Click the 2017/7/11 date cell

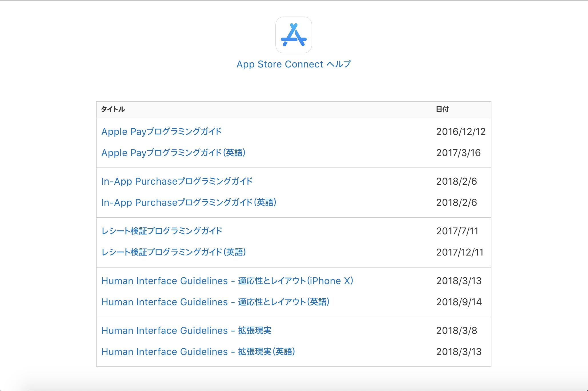pos(457,231)
